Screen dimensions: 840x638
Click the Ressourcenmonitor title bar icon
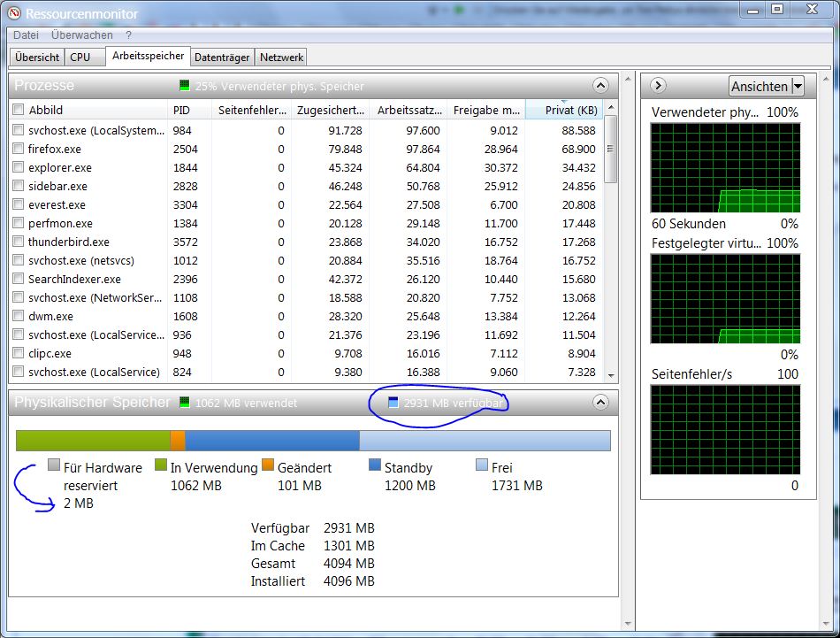[14, 13]
